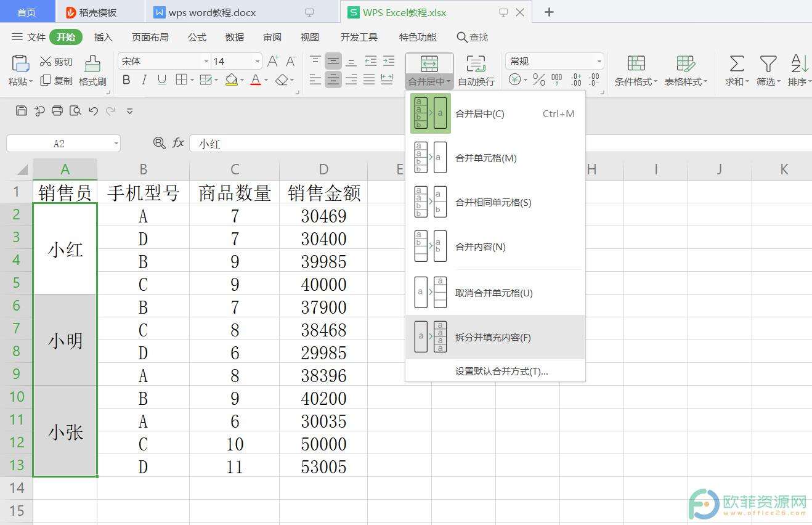The image size is (812, 525).
Task: Click the fx insert function icon
Action: pyautogui.click(x=178, y=143)
